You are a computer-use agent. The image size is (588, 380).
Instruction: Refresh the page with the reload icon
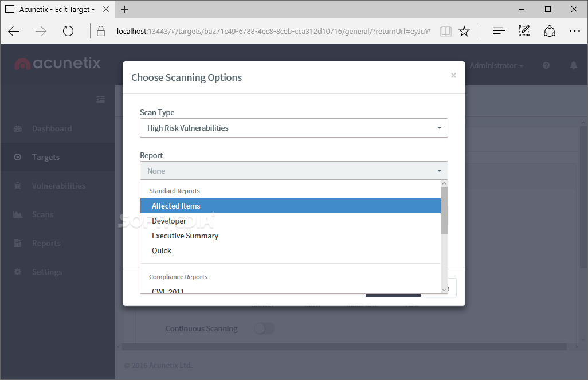pyautogui.click(x=68, y=31)
